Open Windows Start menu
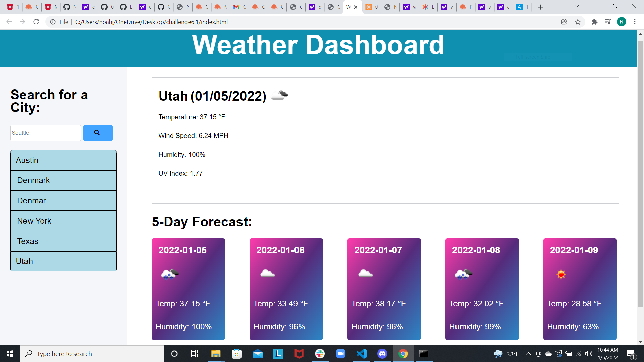The height and width of the screenshot is (362, 644). (x=10, y=354)
